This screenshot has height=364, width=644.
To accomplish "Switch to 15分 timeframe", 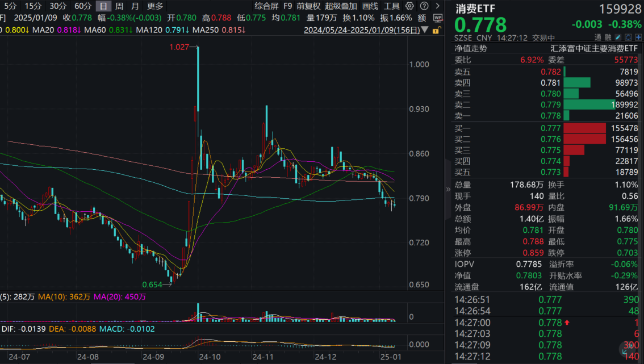I will pyautogui.click(x=33, y=6).
